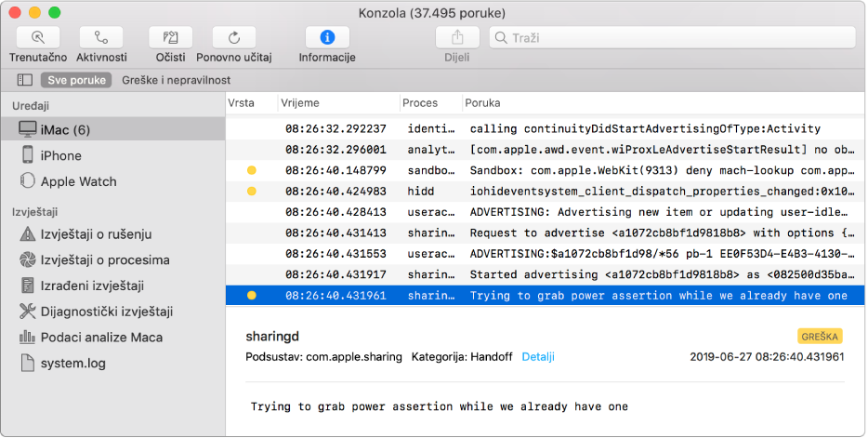Select the Greške i nepravilnost filter
This screenshot has width=868, height=438.
176,80
